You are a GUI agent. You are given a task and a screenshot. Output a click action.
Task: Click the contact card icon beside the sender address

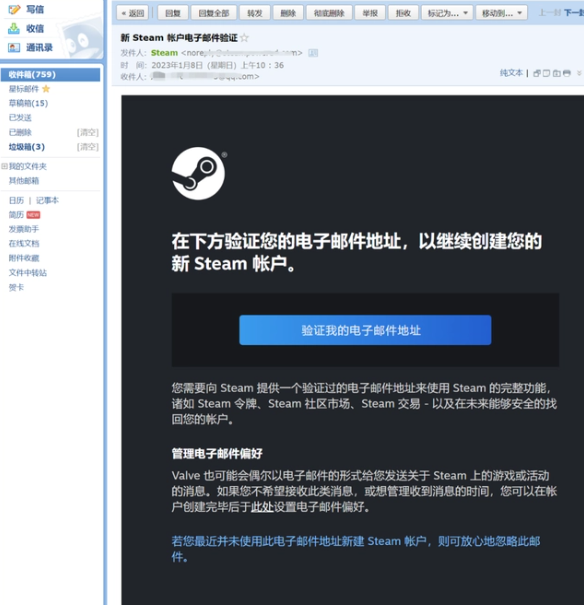[313, 53]
